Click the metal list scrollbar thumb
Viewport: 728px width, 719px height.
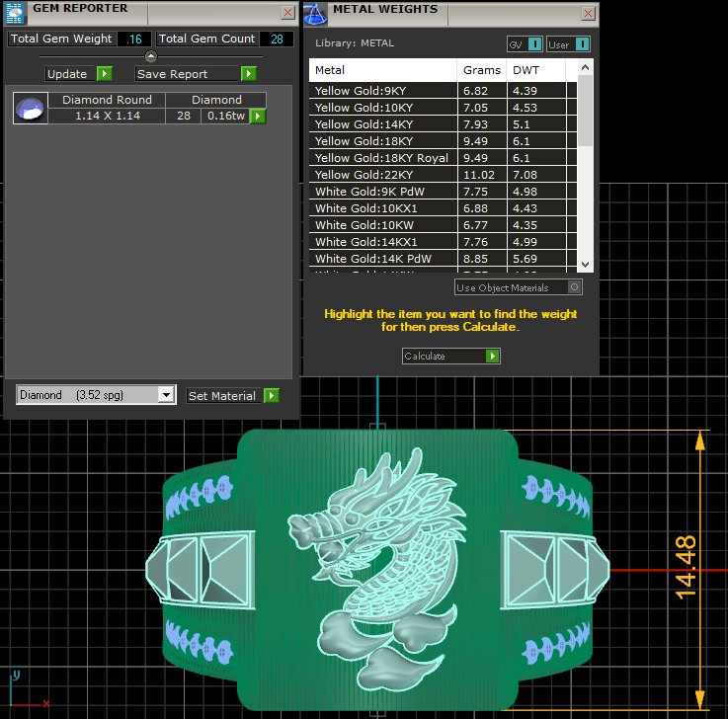coord(586,111)
